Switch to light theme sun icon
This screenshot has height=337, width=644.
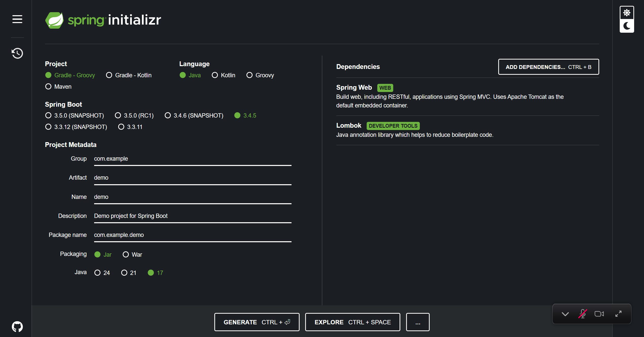[627, 13]
